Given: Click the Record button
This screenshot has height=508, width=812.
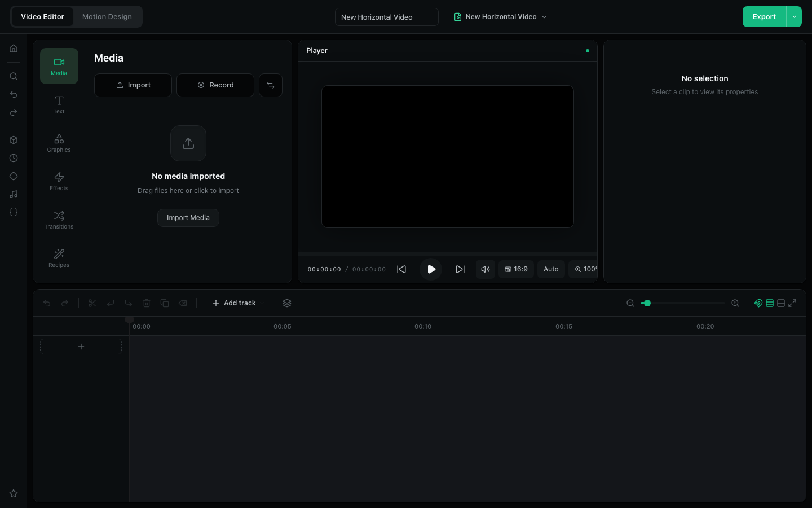Looking at the screenshot, I should click(215, 85).
